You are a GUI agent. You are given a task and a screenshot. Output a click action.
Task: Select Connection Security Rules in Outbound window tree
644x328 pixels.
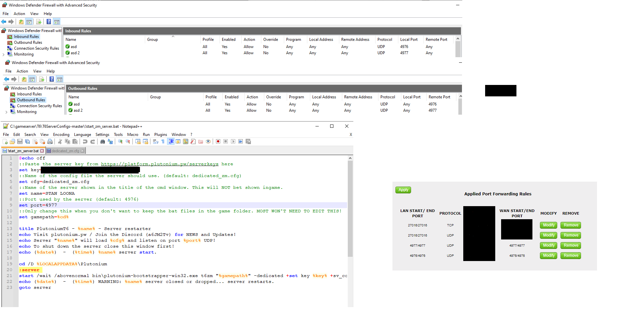tap(39, 106)
